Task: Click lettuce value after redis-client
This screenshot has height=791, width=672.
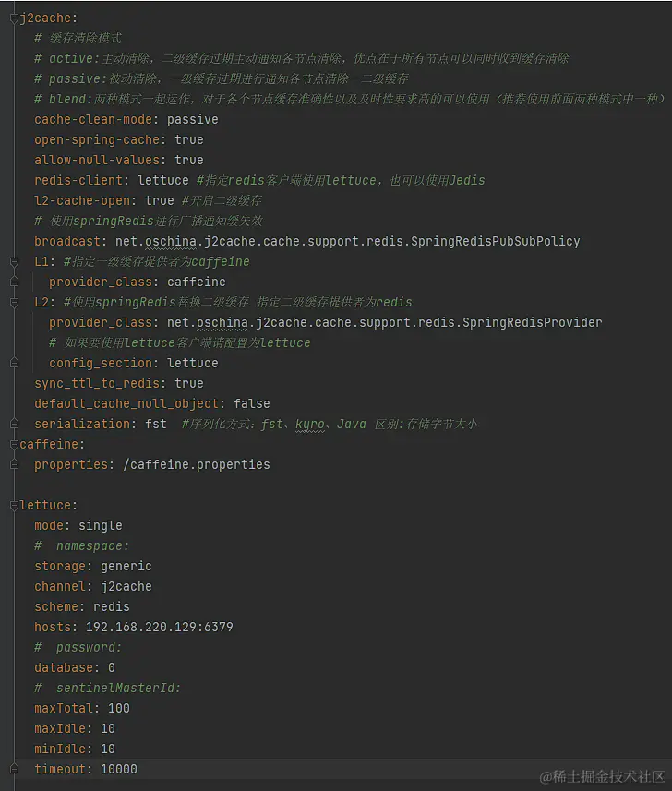Action: point(163,180)
